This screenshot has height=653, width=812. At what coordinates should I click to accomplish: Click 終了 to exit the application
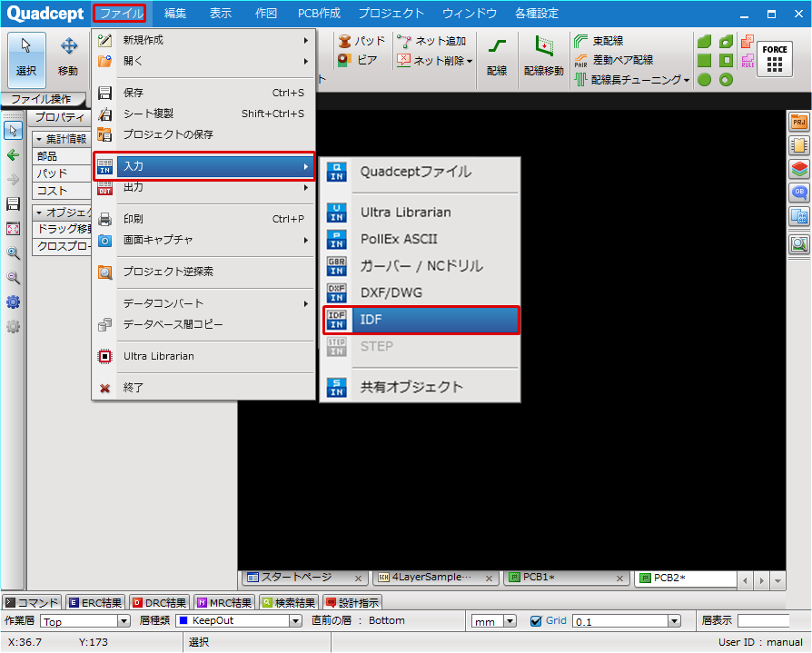point(204,388)
